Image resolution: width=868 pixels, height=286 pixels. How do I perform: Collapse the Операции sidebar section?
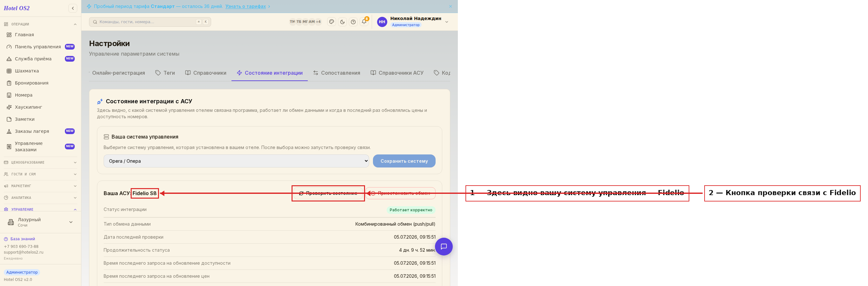click(40, 24)
